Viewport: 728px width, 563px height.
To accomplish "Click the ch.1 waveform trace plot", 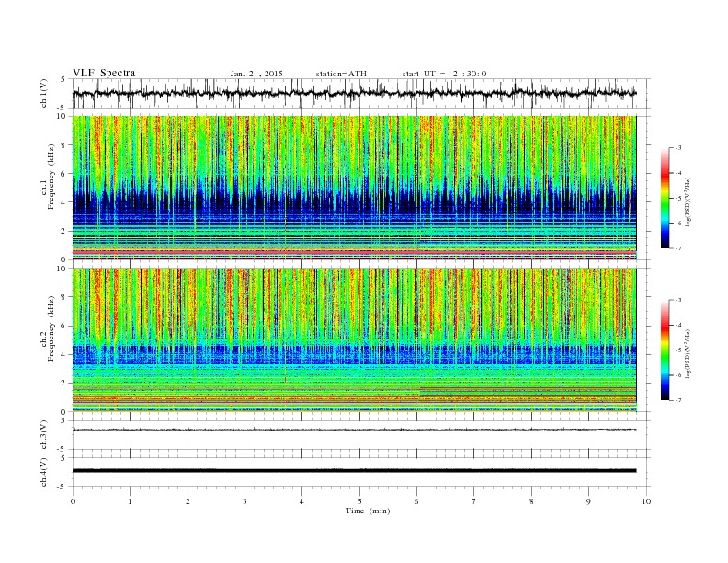I will pos(354,93).
